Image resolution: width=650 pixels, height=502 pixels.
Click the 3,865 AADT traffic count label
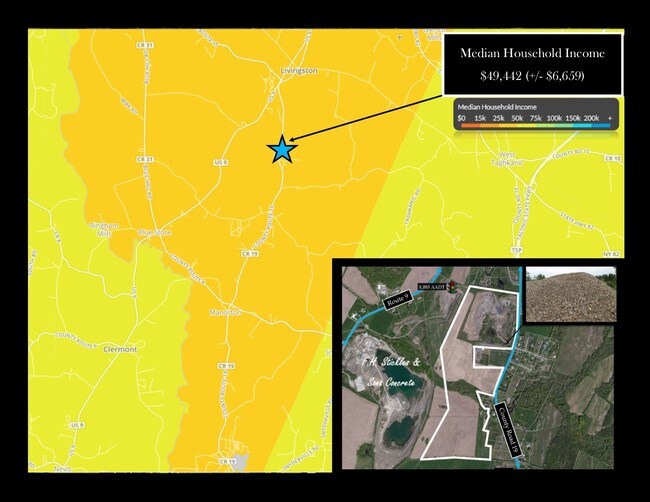(x=434, y=286)
